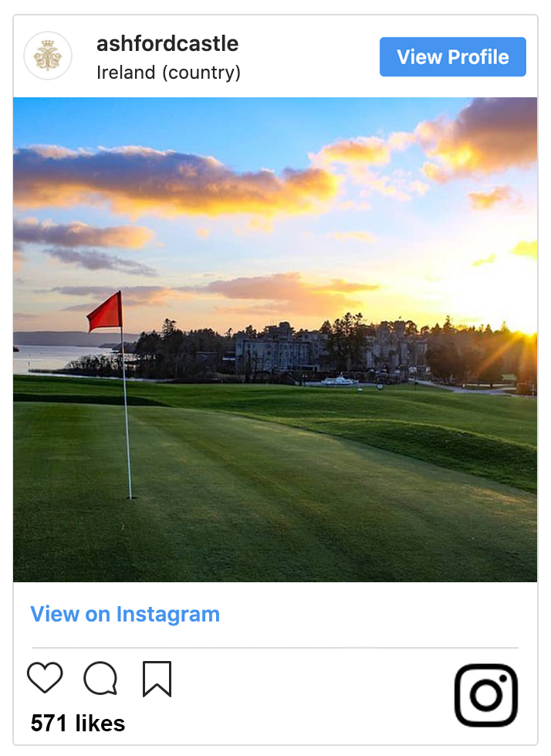
Task: Click the 571 likes count
Action: pyautogui.click(x=78, y=724)
